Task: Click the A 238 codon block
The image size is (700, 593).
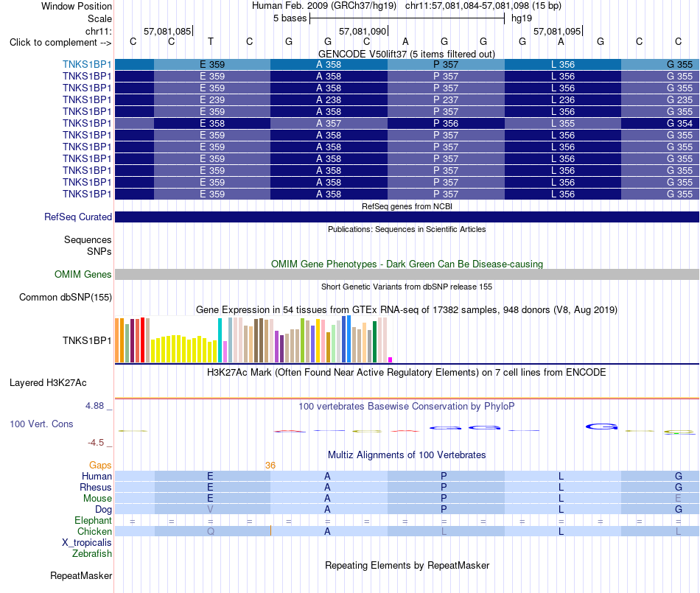Action: tap(329, 100)
